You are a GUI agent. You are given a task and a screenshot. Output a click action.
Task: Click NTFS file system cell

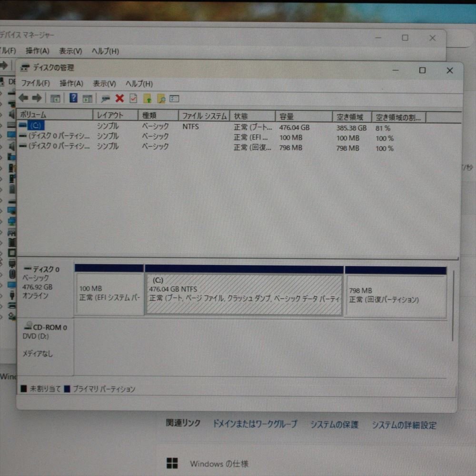[191, 126]
